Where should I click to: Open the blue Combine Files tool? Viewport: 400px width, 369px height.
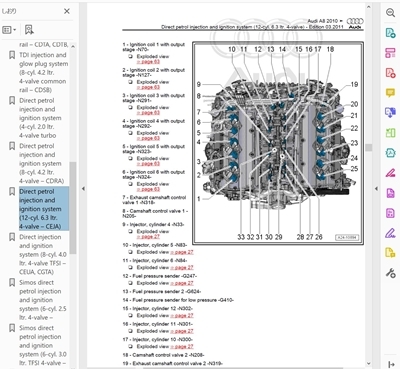coord(390,112)
